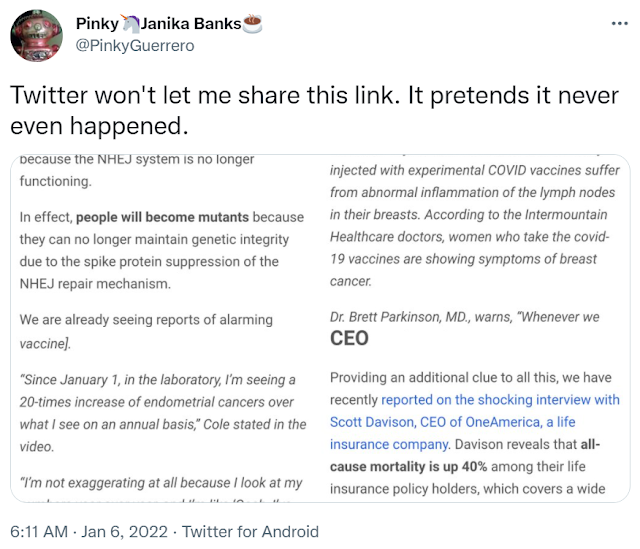
Task: Open the @PinkyGuerrero handle link
Action: (x=135, y=45)
